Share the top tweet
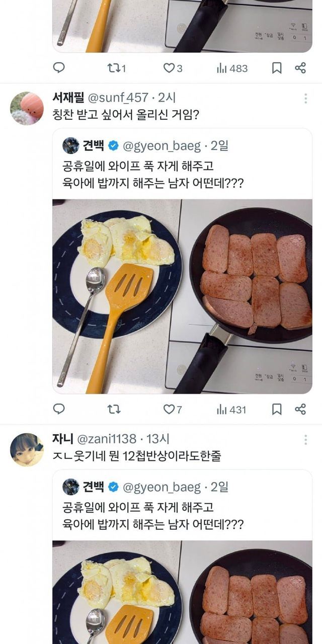322x644 pixels. coord(300,68)
